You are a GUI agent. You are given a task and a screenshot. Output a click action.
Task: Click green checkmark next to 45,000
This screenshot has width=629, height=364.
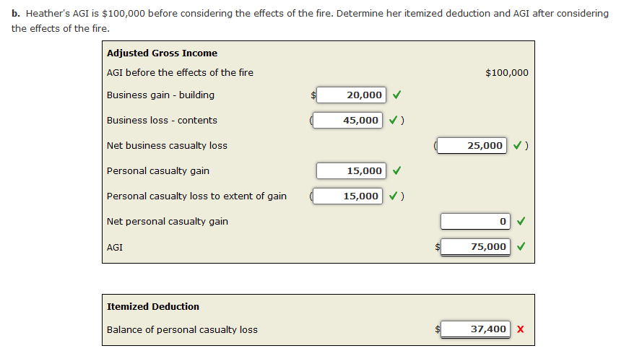click(393, 120)
